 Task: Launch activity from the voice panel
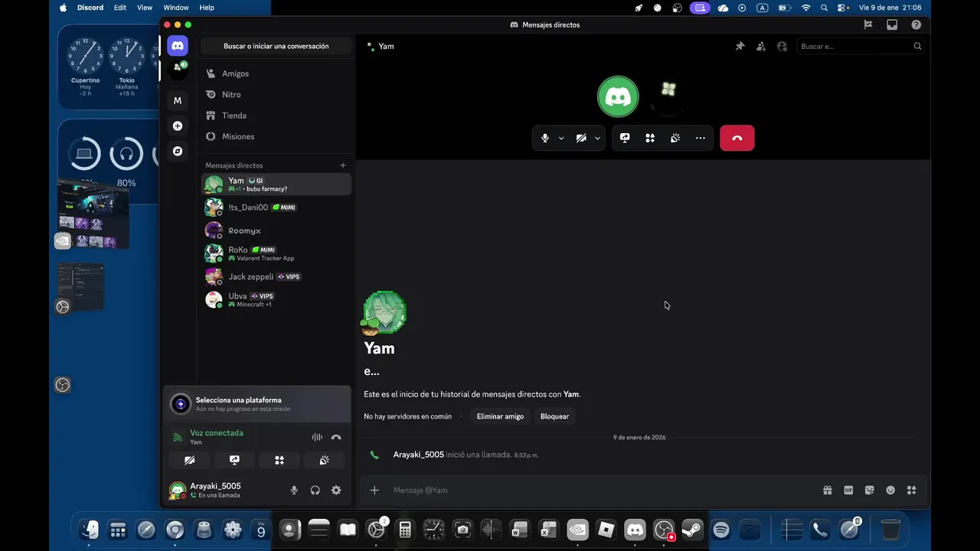(x=279, y=460)
